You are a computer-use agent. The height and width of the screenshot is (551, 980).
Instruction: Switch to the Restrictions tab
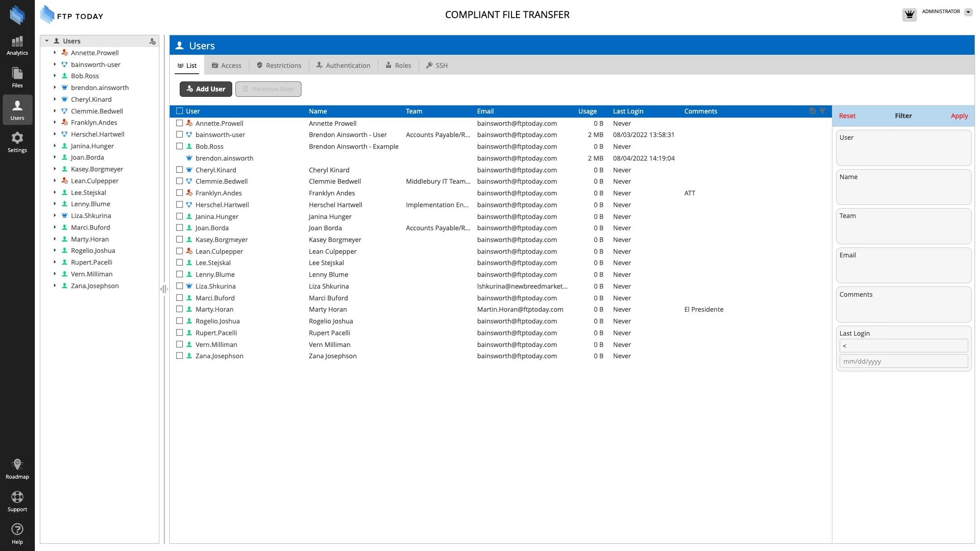coord(279,66)
